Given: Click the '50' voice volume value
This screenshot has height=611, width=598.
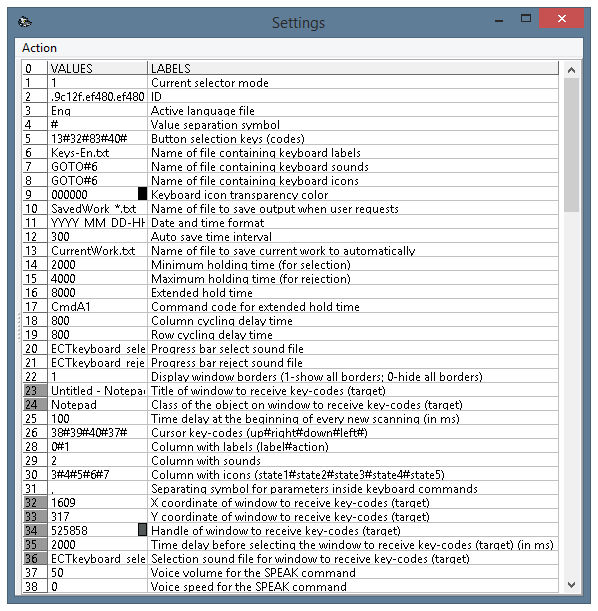Looking at the screenshot, I should 97,572.
